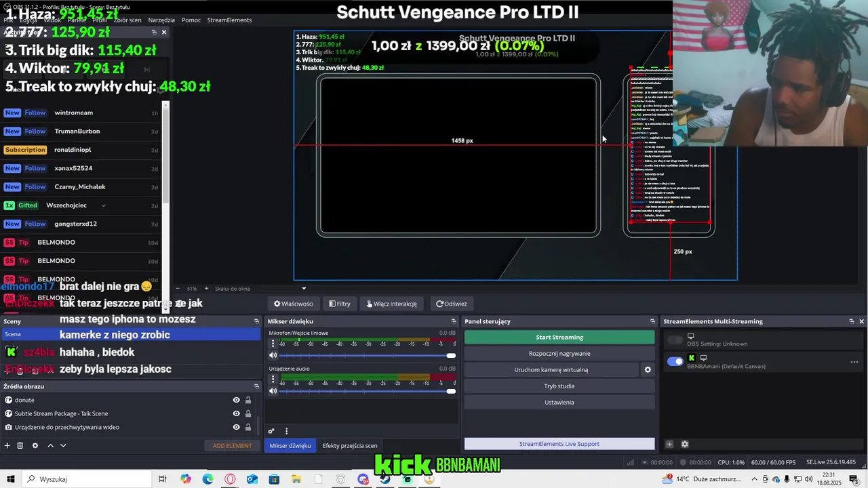
Task: Delete the selected source with trash icon
Action: [20, 445]
